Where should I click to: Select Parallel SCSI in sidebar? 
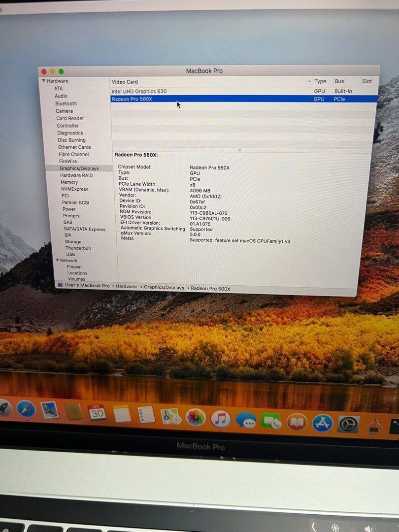[x=75, y=202]
